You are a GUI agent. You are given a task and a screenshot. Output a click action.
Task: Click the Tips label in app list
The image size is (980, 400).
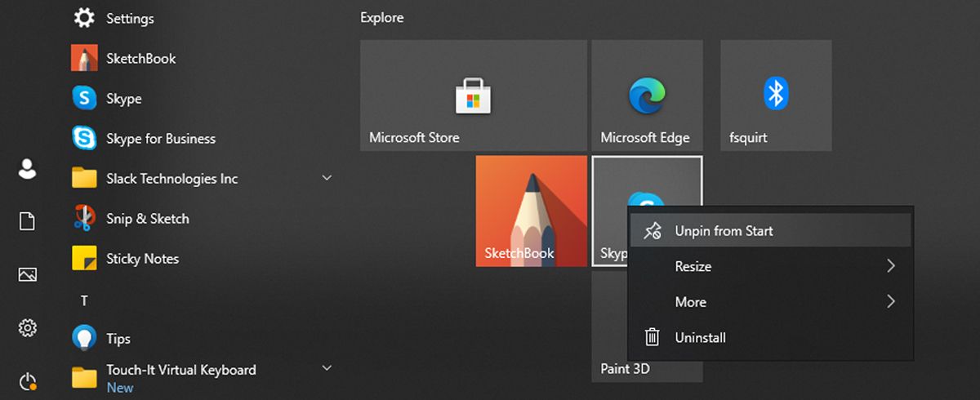coord(118,339)
